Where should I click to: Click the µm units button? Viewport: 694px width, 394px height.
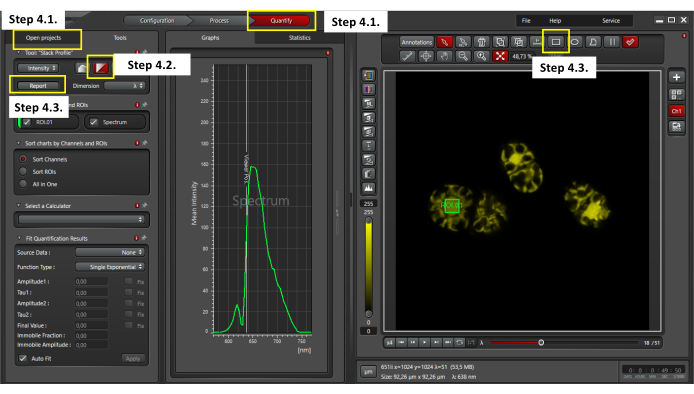point(368,372)
